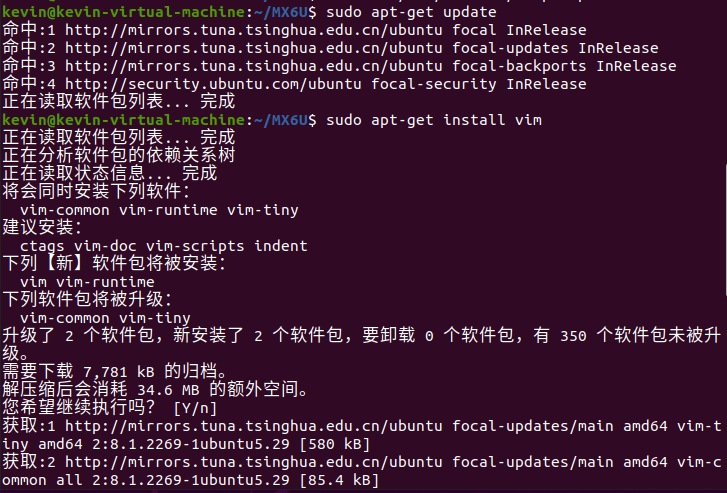Open the focal-updates mirror URL on 命中:2 line

coord(254,48)
